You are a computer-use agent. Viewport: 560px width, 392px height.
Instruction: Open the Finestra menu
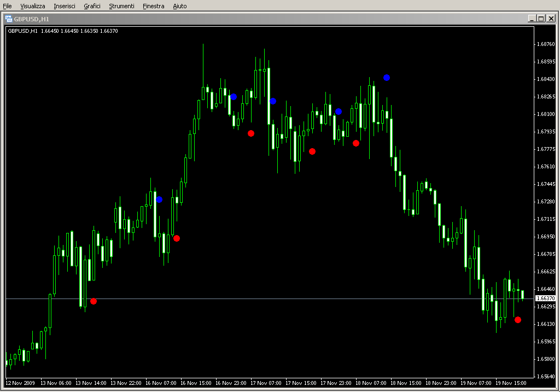click(154, 6)
